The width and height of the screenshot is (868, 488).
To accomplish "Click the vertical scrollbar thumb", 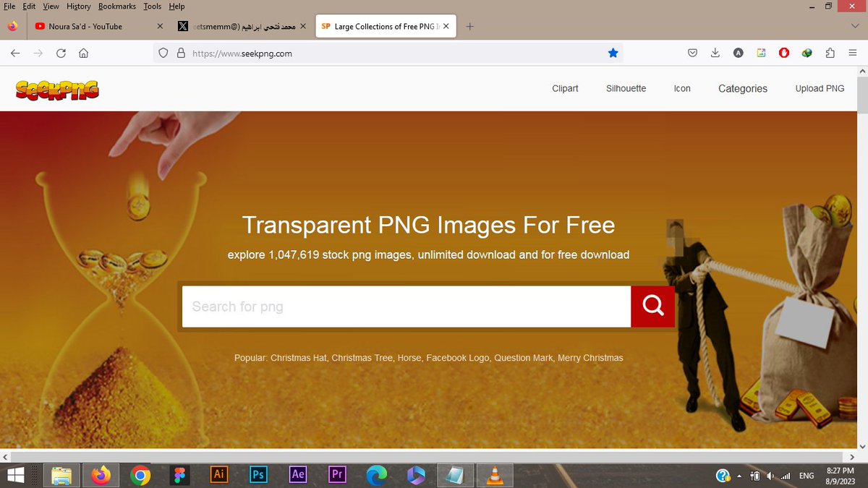I will [862, 95].
